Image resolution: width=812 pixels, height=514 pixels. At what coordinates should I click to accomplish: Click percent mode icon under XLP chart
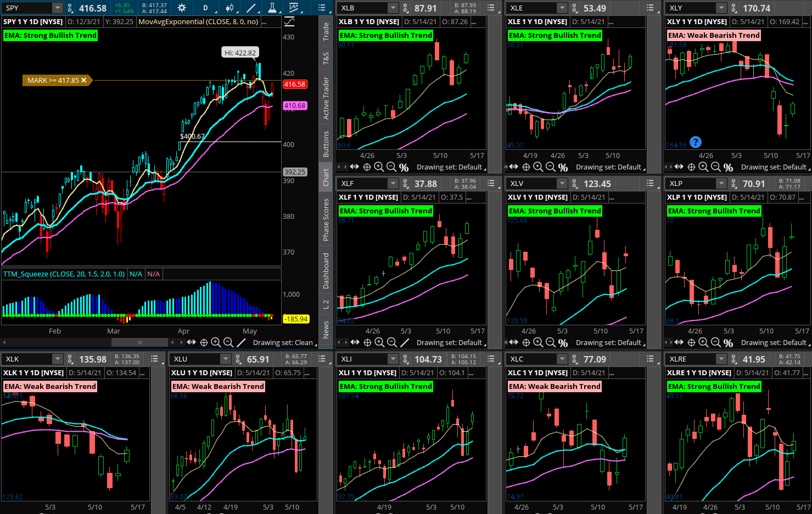[728, 343]
